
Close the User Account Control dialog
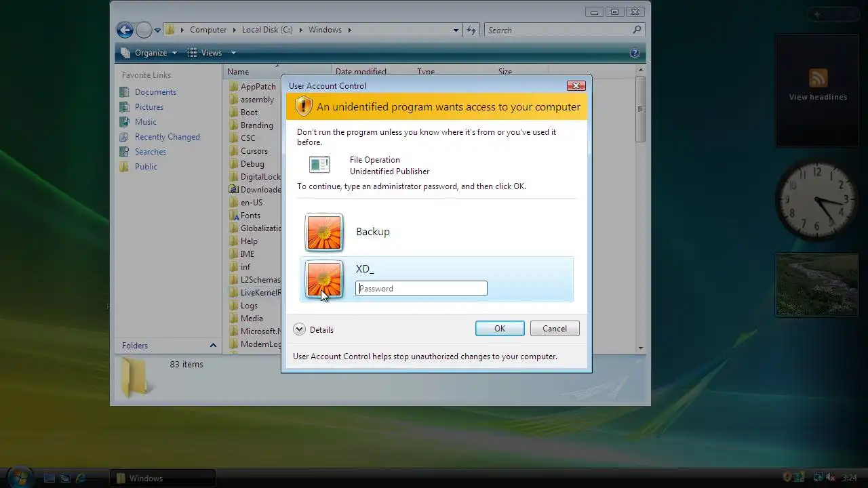click(576, 86)
